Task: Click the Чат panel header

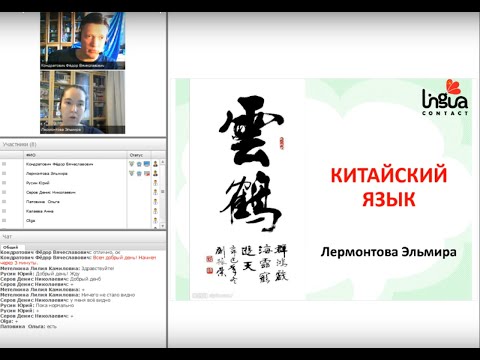Action: tap(83, 236)
